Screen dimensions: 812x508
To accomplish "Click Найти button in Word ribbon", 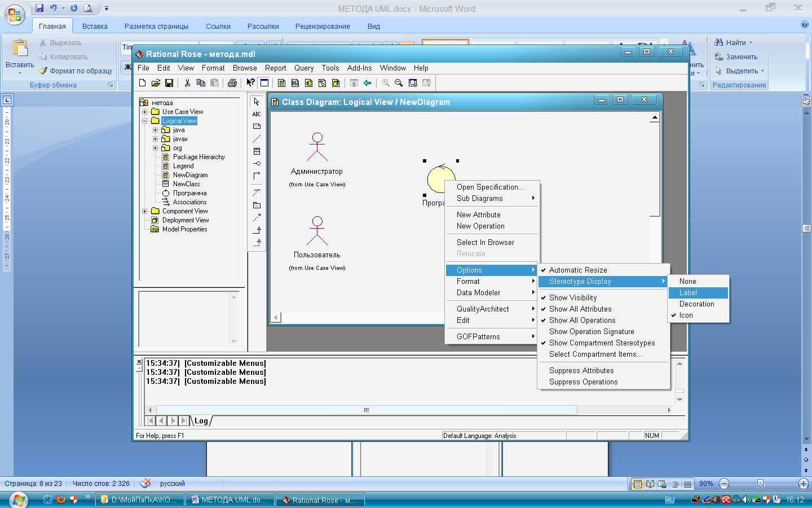I will tap(734, 43).
